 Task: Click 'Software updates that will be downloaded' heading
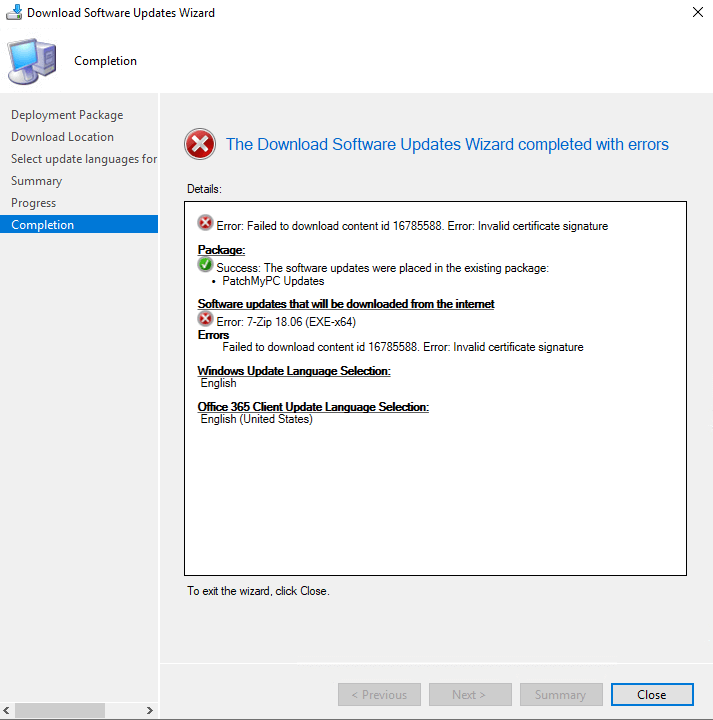coord(346,304)
